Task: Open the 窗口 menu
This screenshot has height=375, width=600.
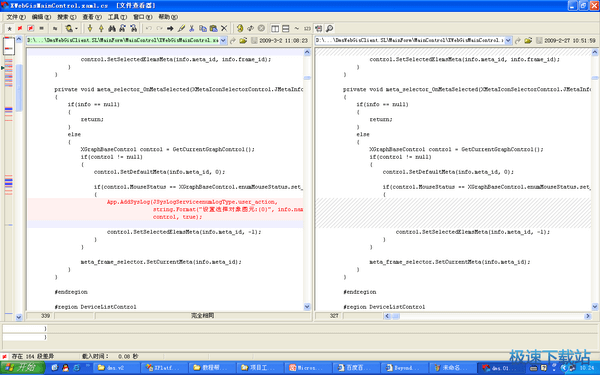Action: (142, 17)
